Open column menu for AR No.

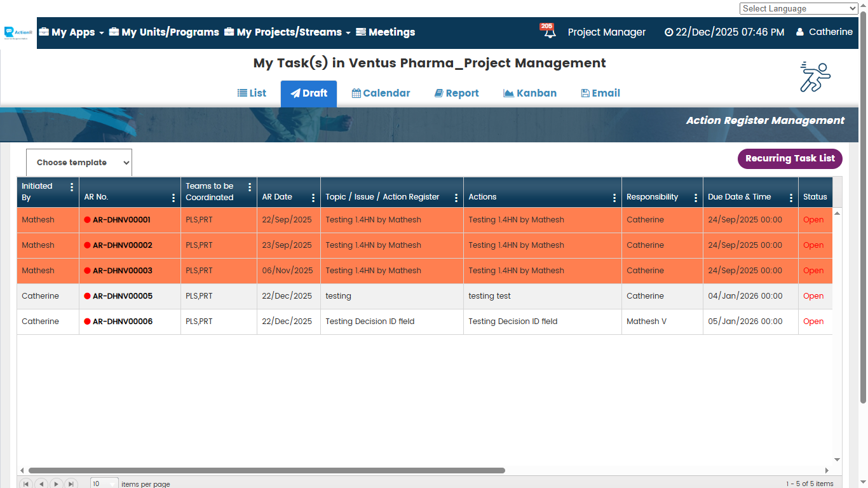tap(173, 198)
